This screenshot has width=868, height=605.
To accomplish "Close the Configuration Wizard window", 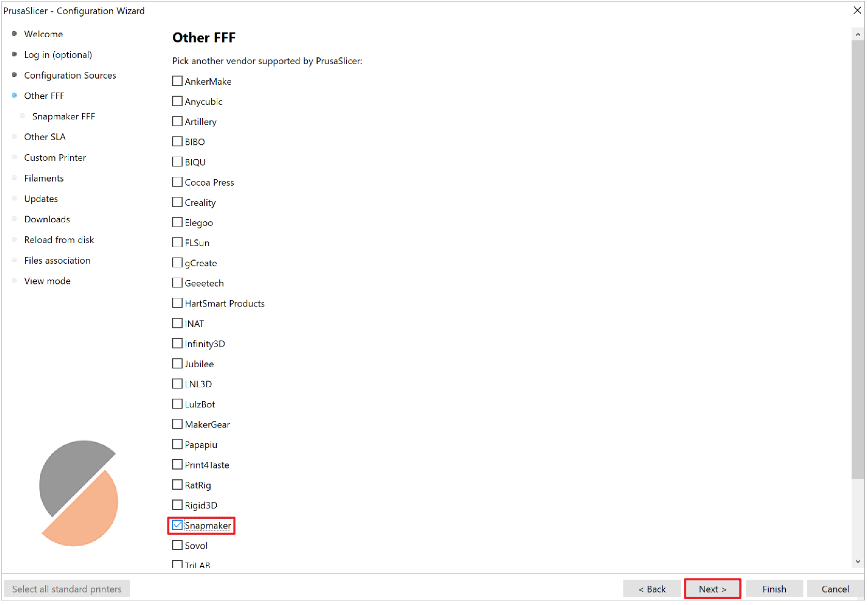I will click(857, 10).
